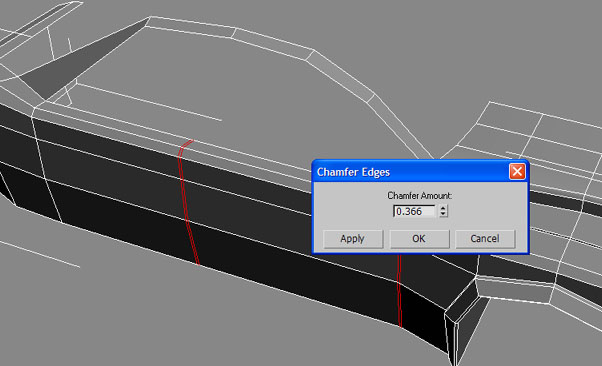Click the Apply button in Chamfer Edges
The width and height of the screenshot is (602, 366).
[353, 239]
